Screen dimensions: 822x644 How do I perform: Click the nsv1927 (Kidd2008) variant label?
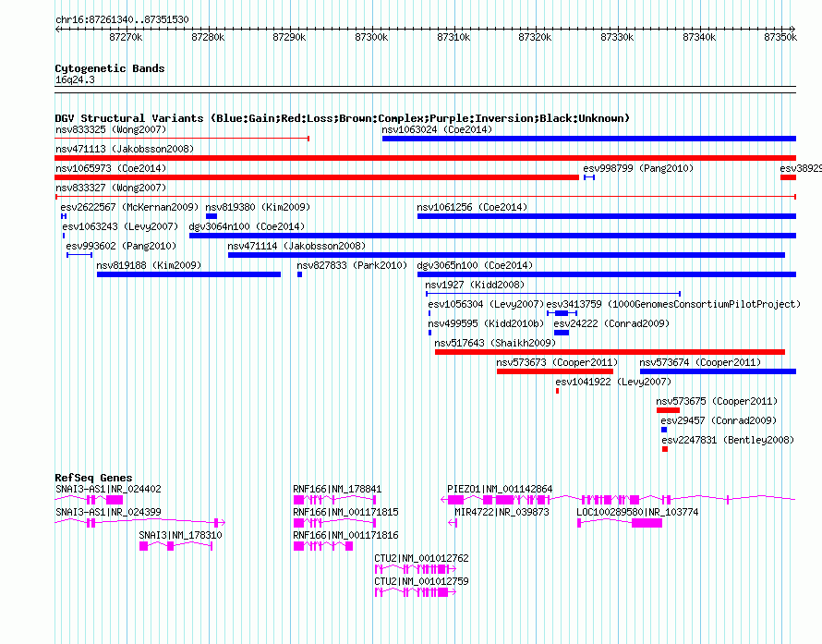coord(475,285)
